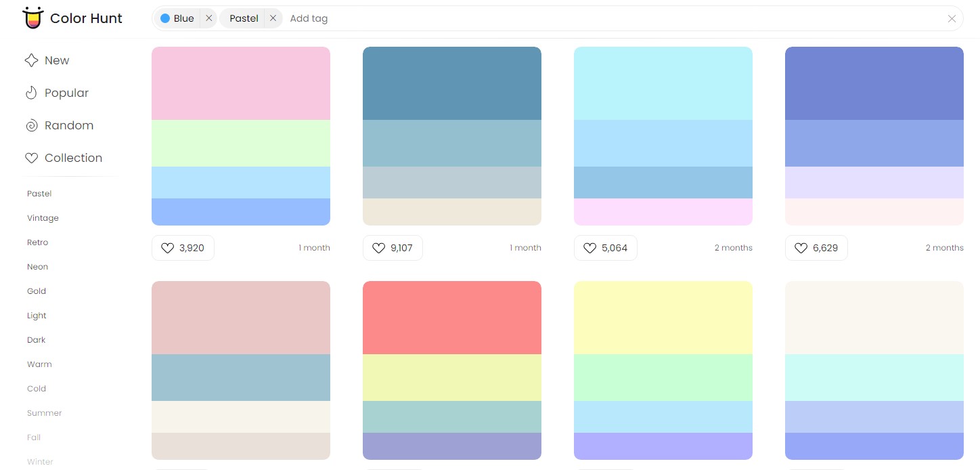The image size is (980, 470).
Task: Like the palette with 5,064 likes
Action: coord(605,248)
